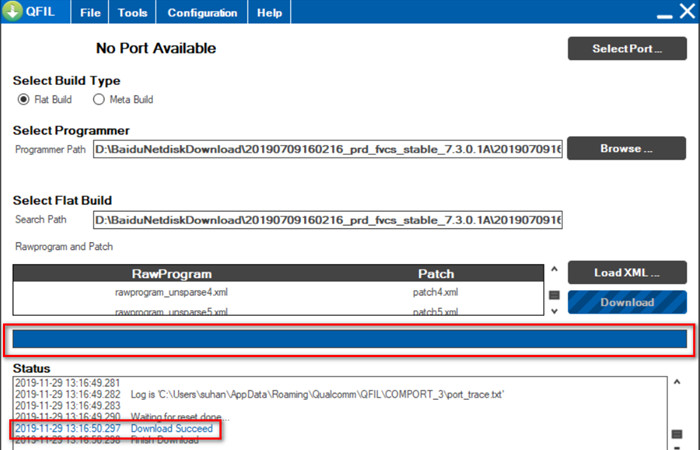Viewport: 700px width, 450px height.
Task: Open the Tools menu
Action: [132, 12]
